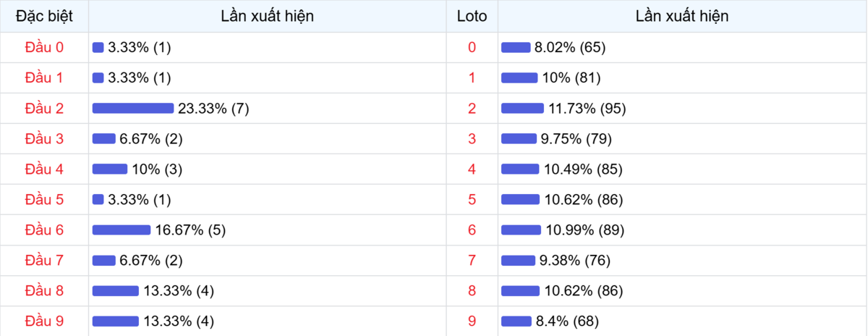Image resolution: width=868 pixels, height=336 pixels.
Task: Click the red 'Đầu 2' row label
Action: click(x=44, y=109)
